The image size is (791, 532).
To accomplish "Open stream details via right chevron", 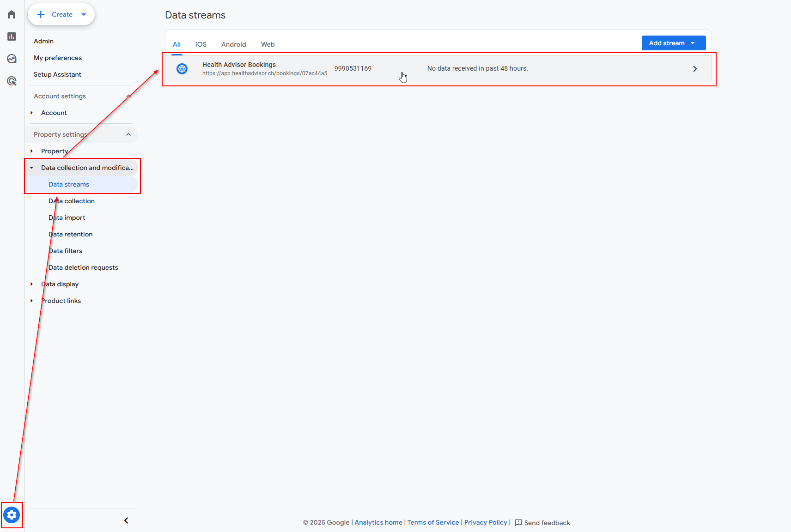I will pos(695,69).
